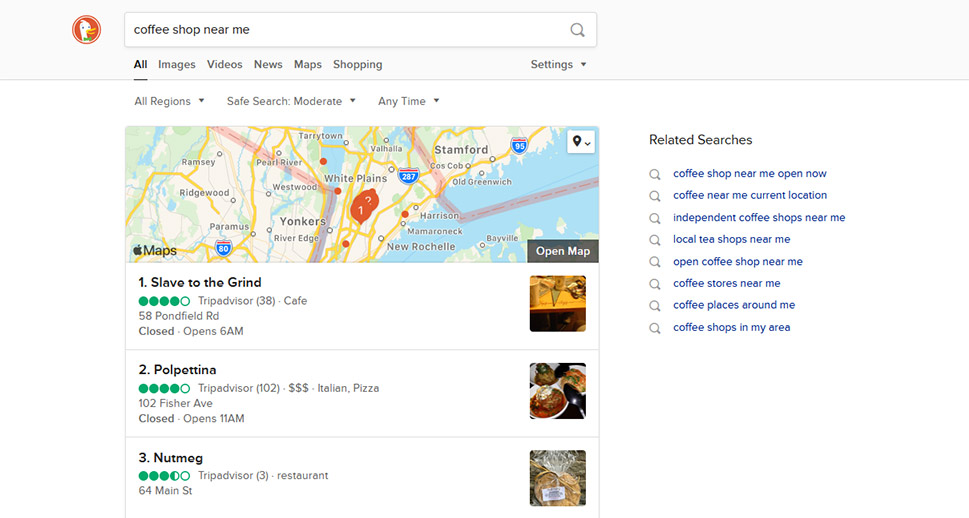This screenshot has height=518, width=969.
Task: Open the Settings dropdown menu
Action: [x=558, y=64]
